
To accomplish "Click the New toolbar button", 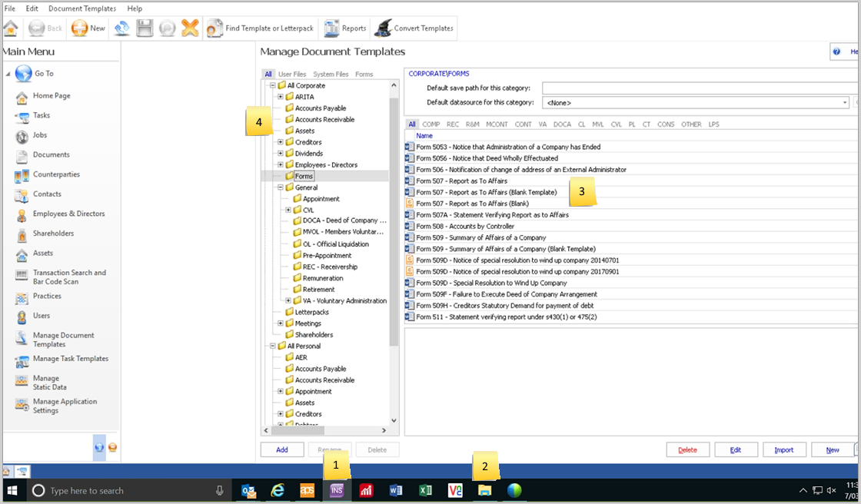I will [88, 28].
